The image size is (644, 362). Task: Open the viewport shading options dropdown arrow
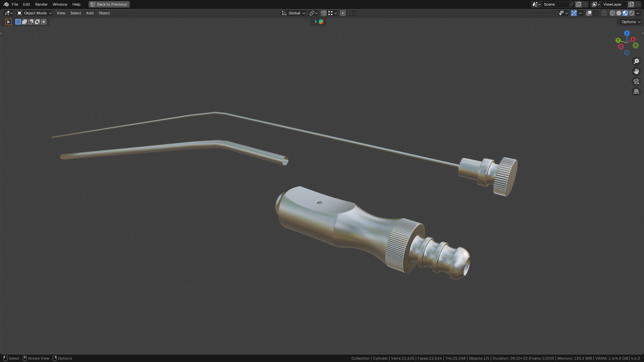coord(638,13)
